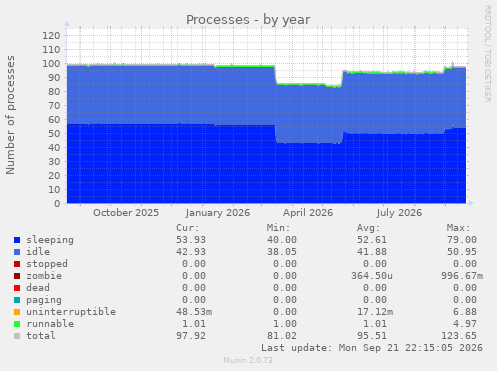Click idle max value 50.95

click(x=462, y=252)
